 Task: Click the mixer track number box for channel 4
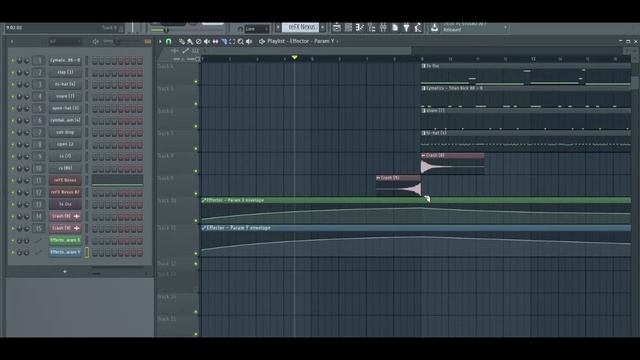(39, 97)
